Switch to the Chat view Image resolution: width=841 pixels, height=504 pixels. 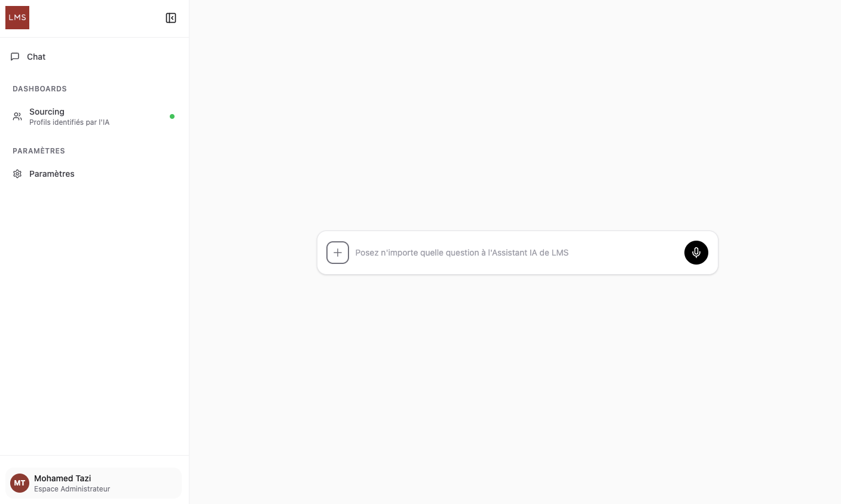(36, 56)
